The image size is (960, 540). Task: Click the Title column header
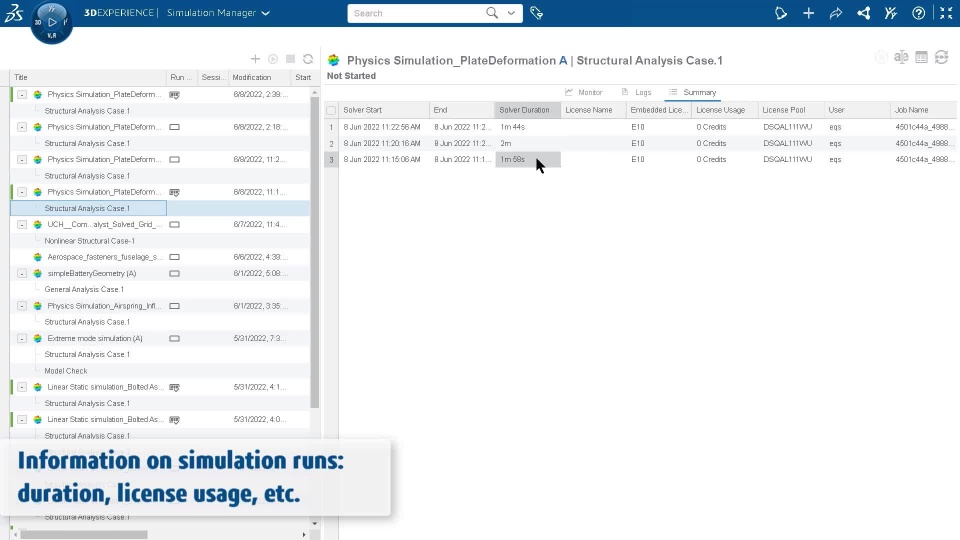click(x=88, y=77)
